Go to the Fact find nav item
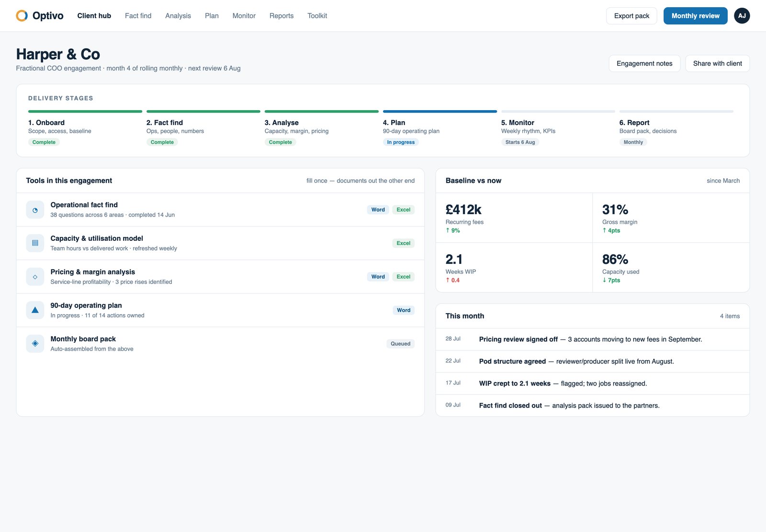766x532 pixels. coord(138,16)
